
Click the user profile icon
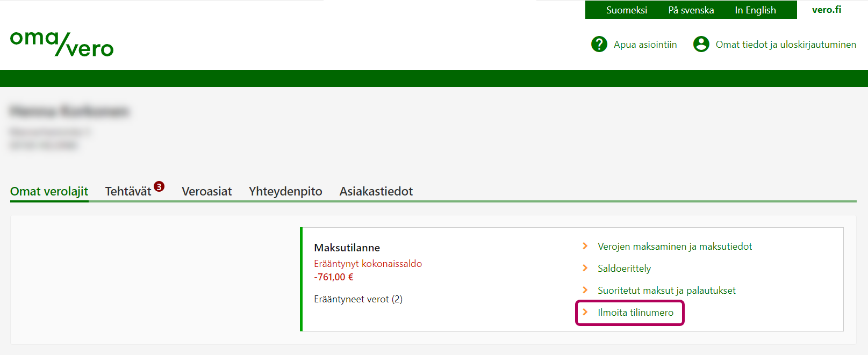[x=701, y=44]
